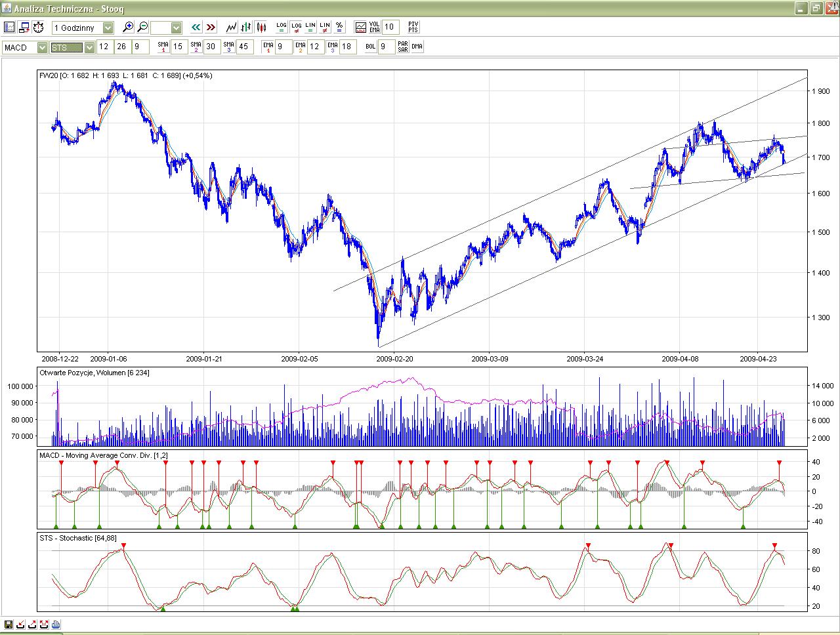Click the monitor window icon in toolbar

coord(24,28)
